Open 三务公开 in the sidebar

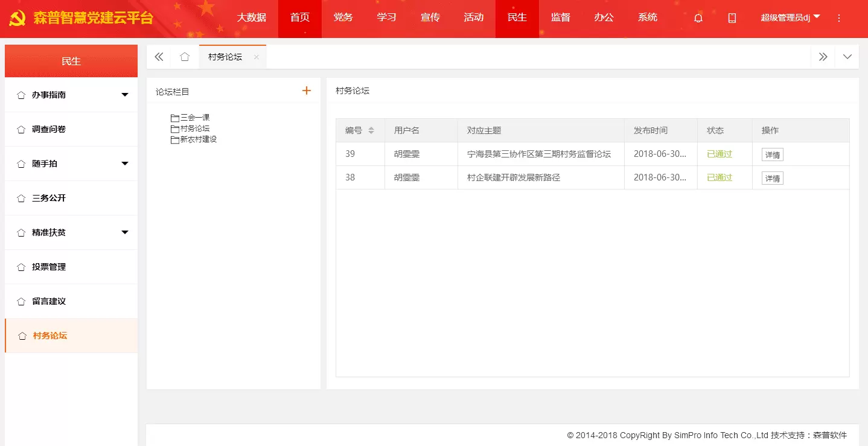pos(71,198)
